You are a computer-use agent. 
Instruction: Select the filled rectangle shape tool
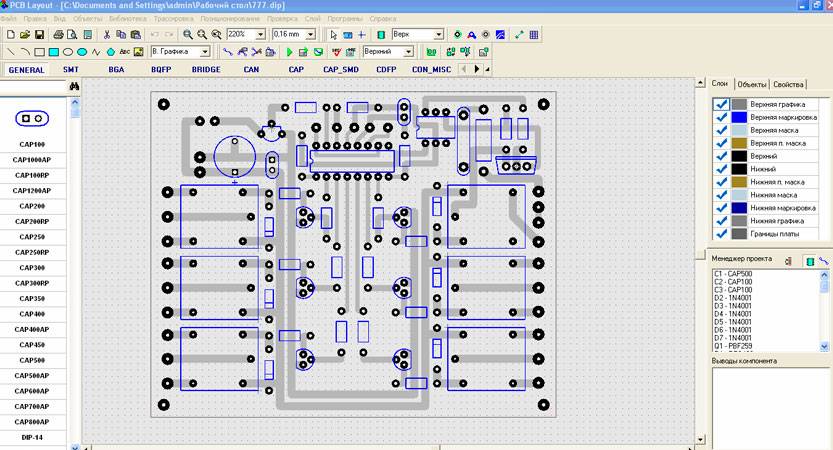(54, 52)
